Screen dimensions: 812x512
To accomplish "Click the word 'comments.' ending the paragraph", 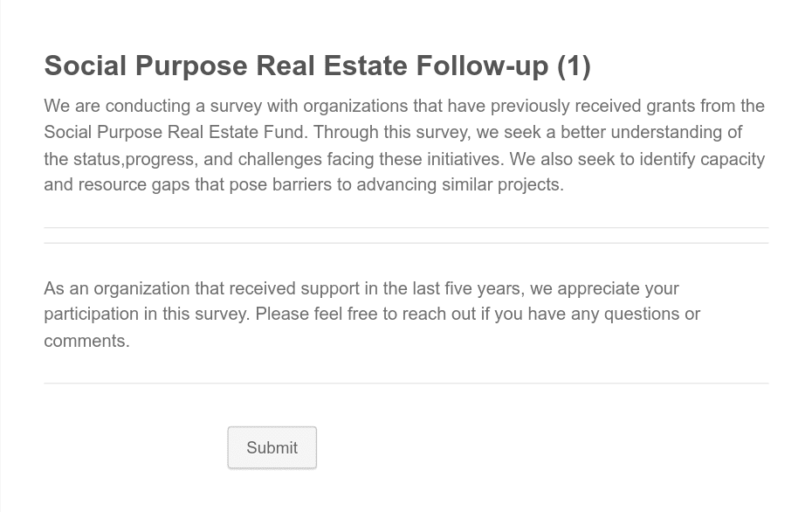I will click(87, 341).
